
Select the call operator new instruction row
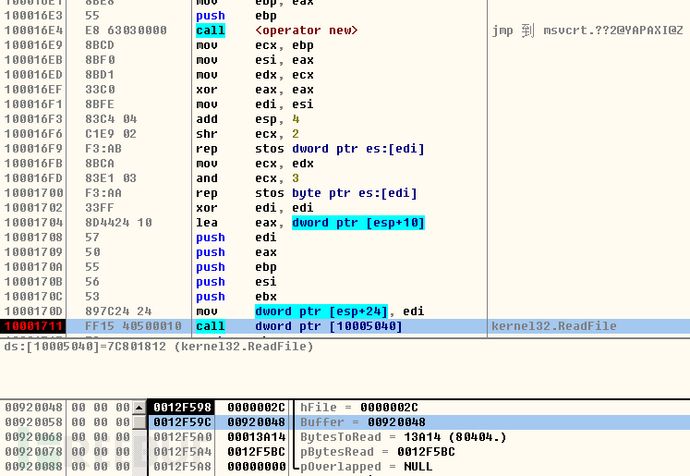(345, 30)
